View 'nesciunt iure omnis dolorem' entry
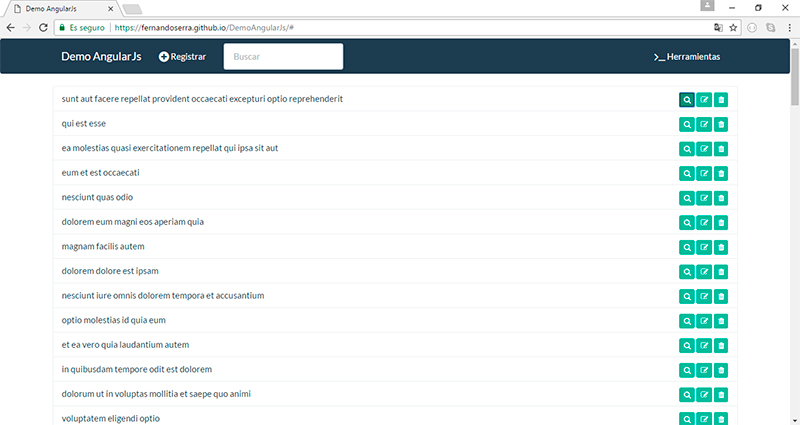The width and height of the screenshot is (800, 425). (x=687, y=296)
